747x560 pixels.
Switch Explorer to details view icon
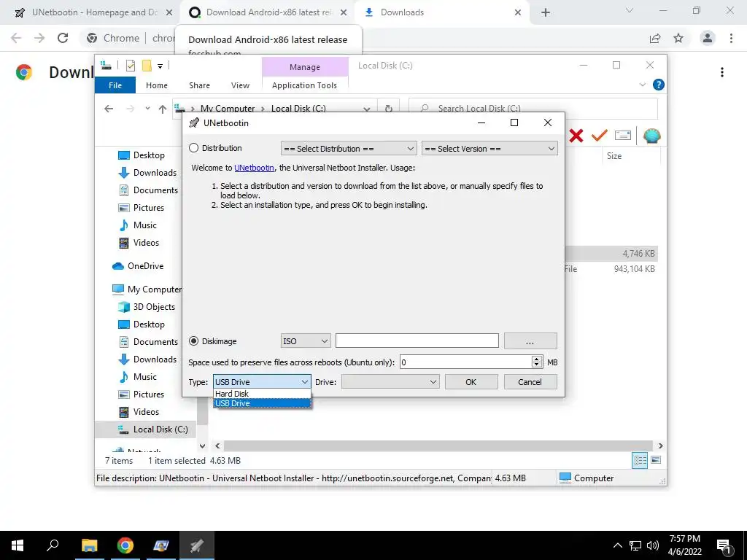(640, 460)
